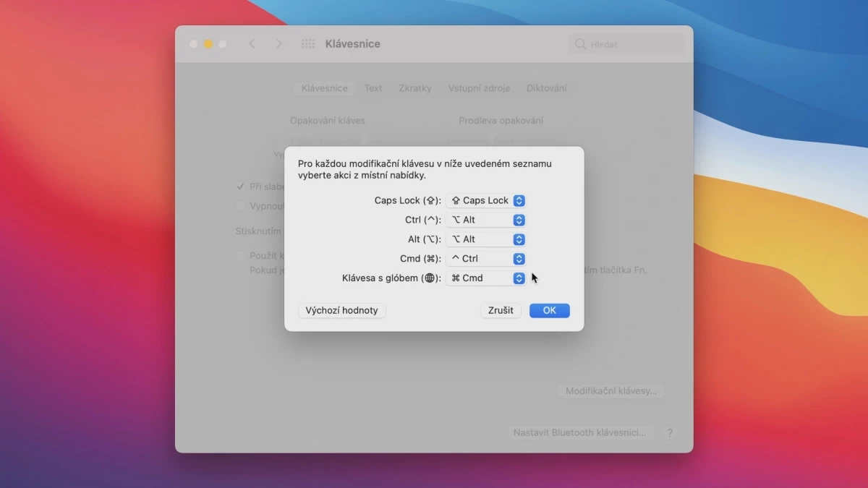Switch to the Klávesnice tab
This screenshot has height=488, width=868.
[325, 88]
